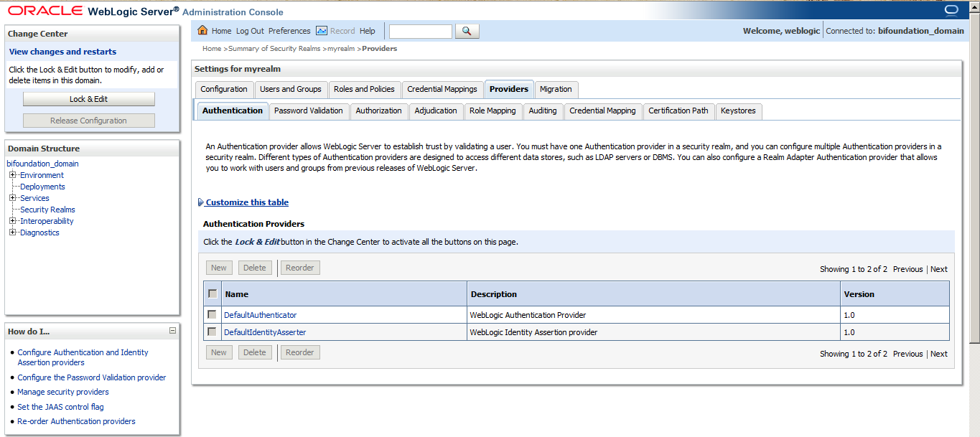Screen dimensions: 980x437
Task: Open the Adjudication sub-tab
Action: pos(436,111)
